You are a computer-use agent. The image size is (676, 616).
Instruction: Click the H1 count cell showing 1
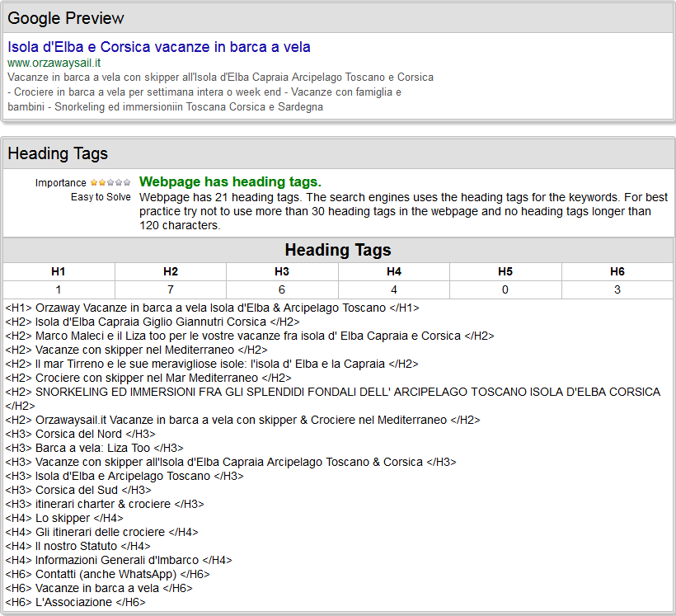point(59,289)
